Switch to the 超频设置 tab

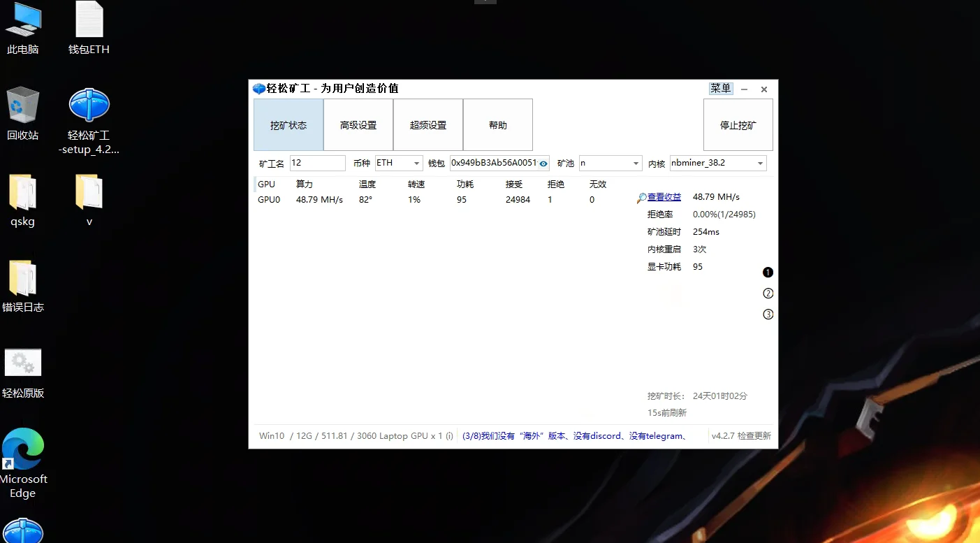pos(428,125)
